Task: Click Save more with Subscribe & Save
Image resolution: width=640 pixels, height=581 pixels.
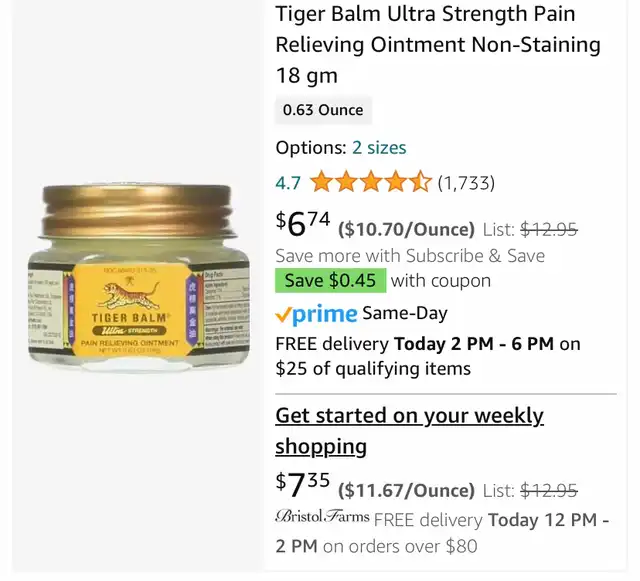Action: click(x=410, y=256)
